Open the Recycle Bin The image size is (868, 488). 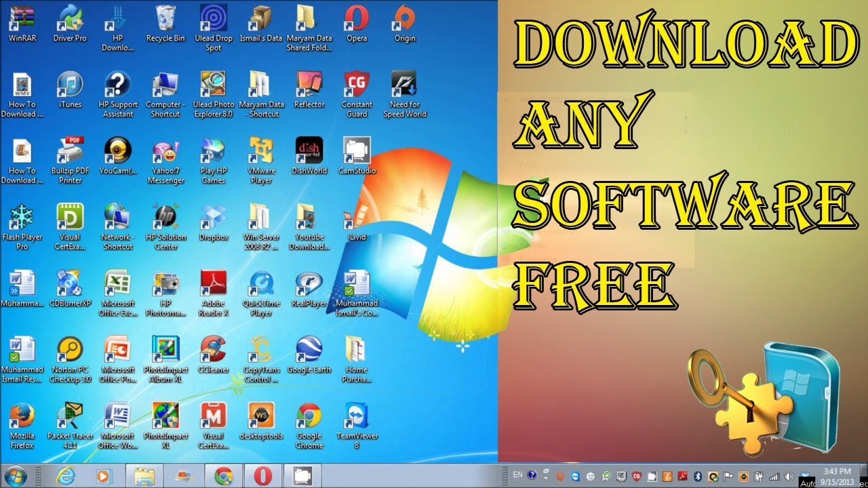pyautogui.click(x=165, y=24)
